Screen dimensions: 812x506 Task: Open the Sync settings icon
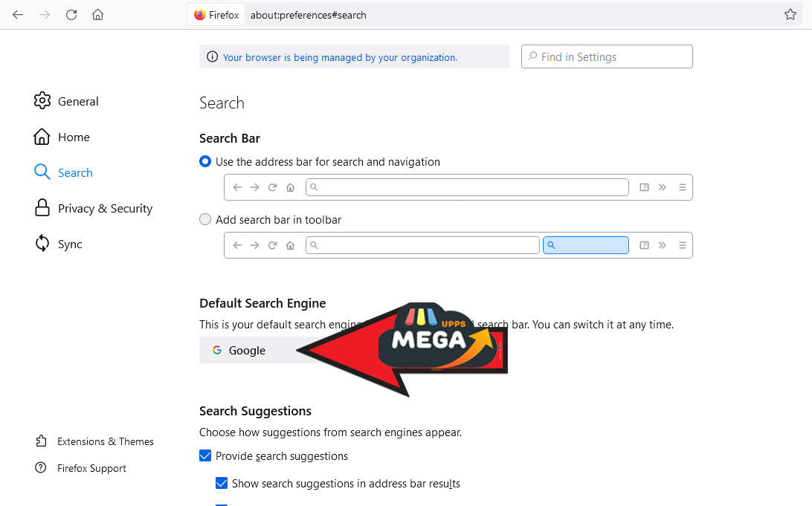tap(42, 243)
